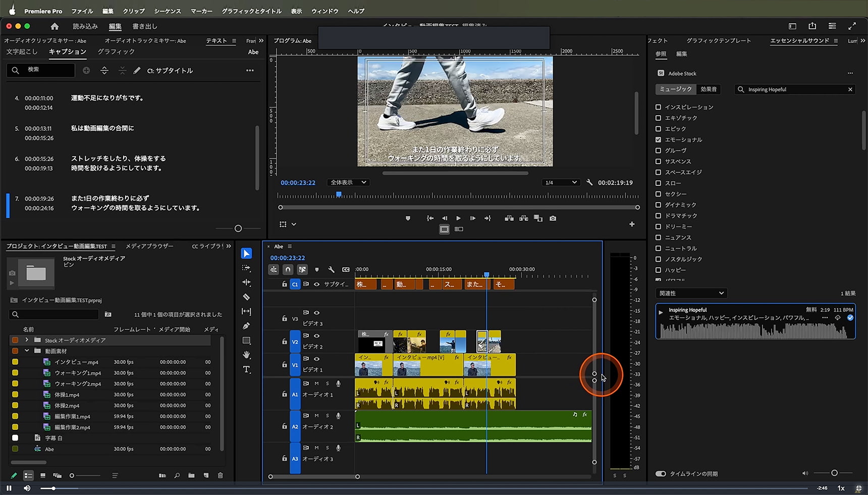Open the Program monitor wrench settings
This screenshot has height=495, width=868.
pos(589,182)
